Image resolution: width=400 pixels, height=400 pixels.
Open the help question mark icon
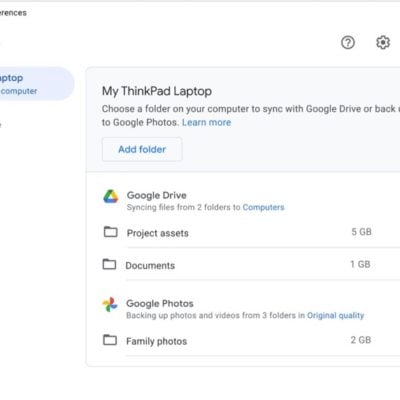point(348,43)
